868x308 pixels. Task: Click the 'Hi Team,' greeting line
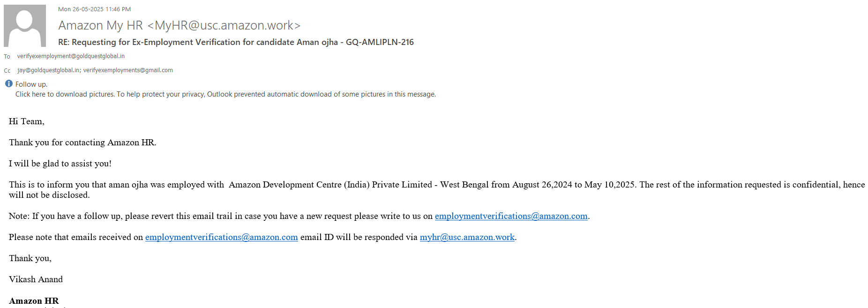coord(27,121)
